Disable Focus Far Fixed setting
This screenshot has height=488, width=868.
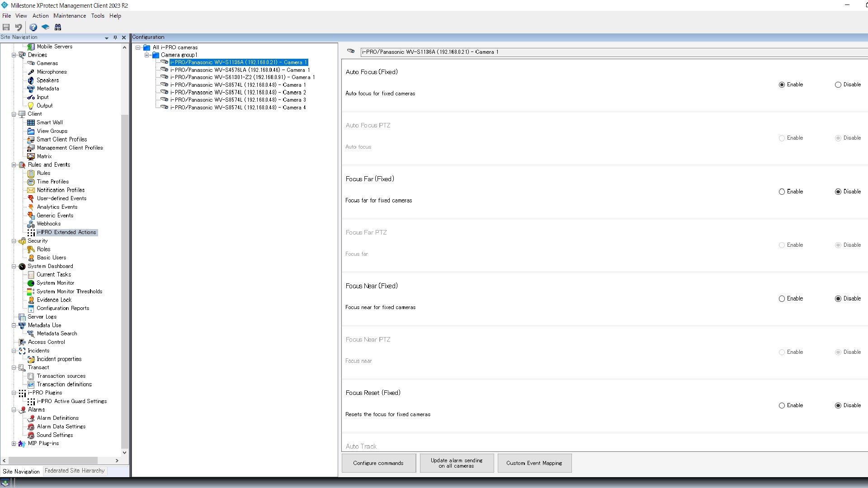pos(838,191)
